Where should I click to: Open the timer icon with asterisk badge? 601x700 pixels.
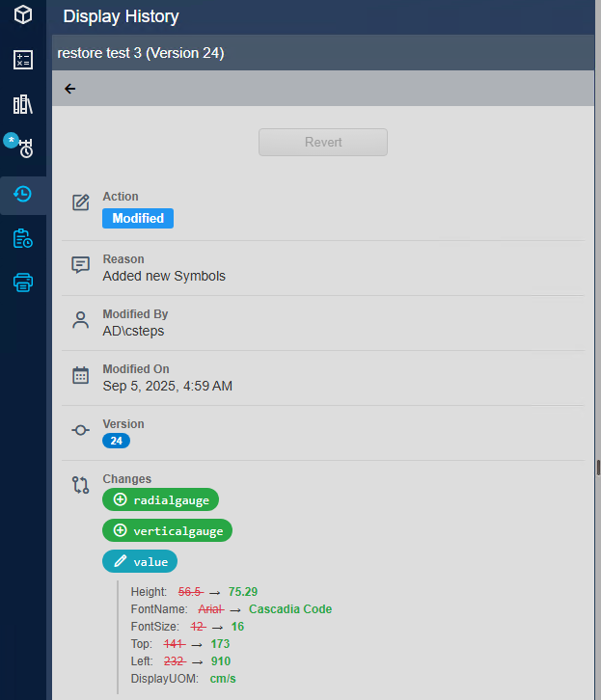tap(23, 148)
